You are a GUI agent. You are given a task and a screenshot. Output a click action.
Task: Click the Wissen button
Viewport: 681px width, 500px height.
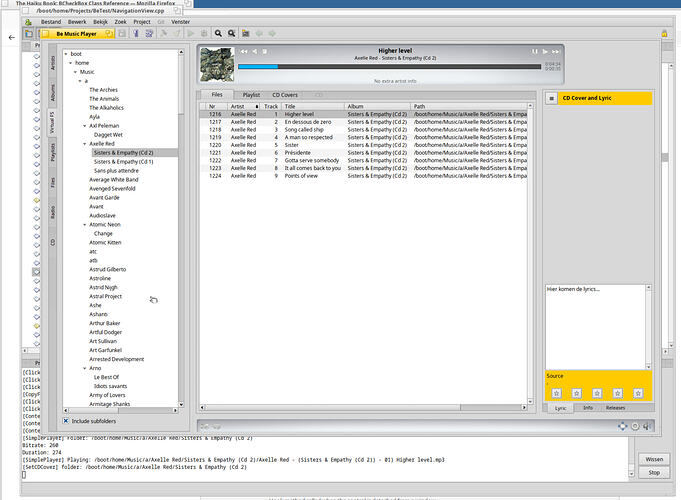click(654, 459)
